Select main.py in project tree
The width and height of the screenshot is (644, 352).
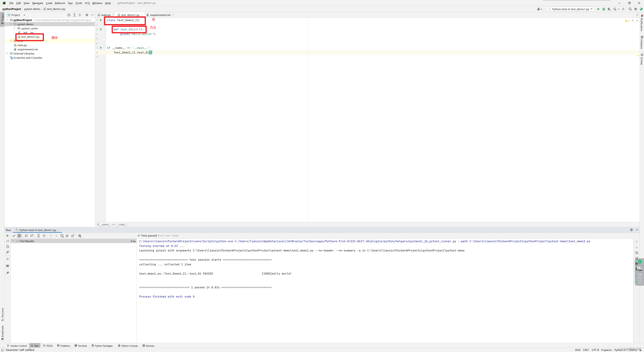coord(22,45)
